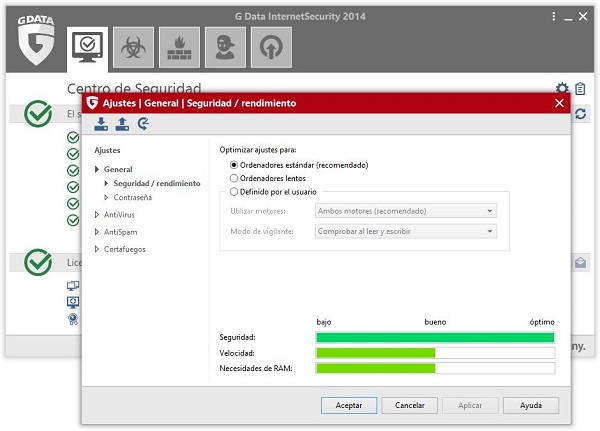Click the large green check beside status header
The width and height of the screenshot is (600, 431).
38,114
